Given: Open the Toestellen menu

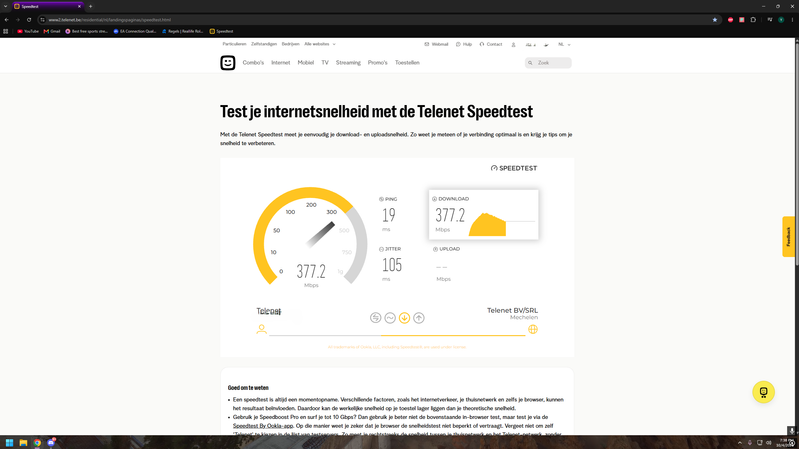Looking at the screenshot, I should point(407,63).
